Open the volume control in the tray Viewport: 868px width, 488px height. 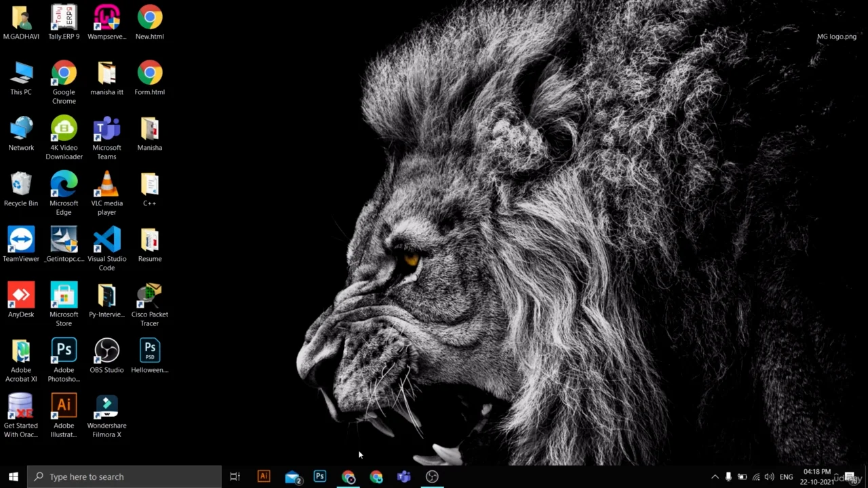tap(770, 476)
